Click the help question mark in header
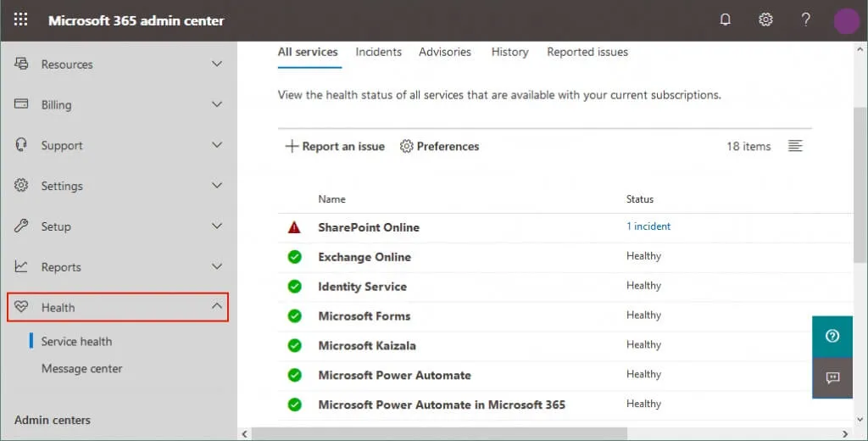 click(x=805, y=20)
